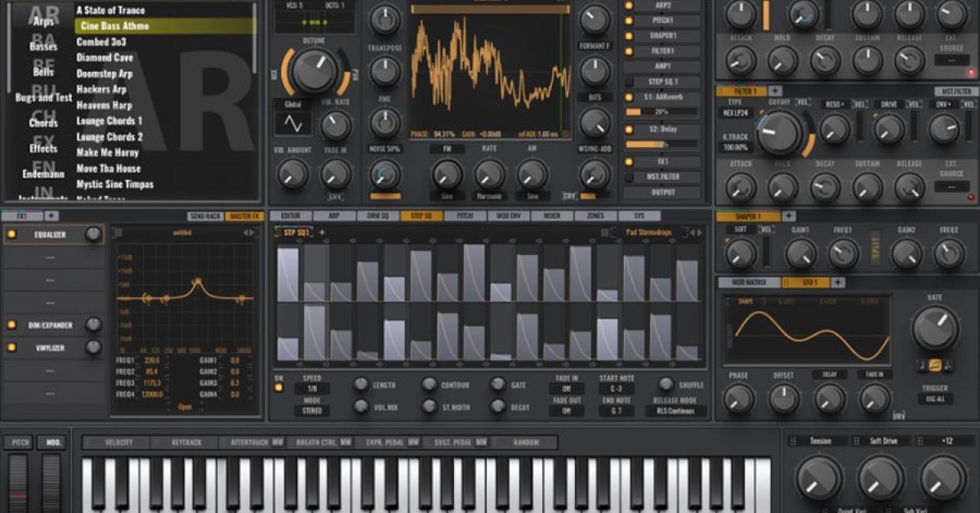Click the Open button below EQ gains
This screenshot has height=513, width=980.
pos(184,406)
